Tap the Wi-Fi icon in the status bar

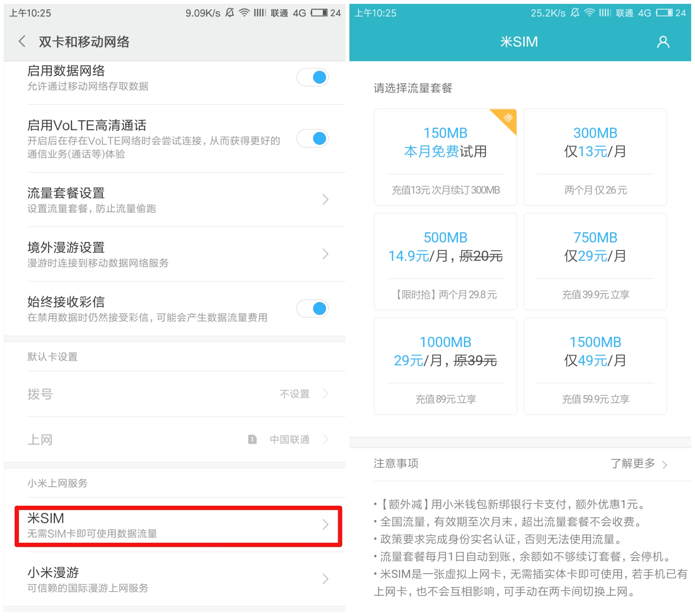(243, 12)
